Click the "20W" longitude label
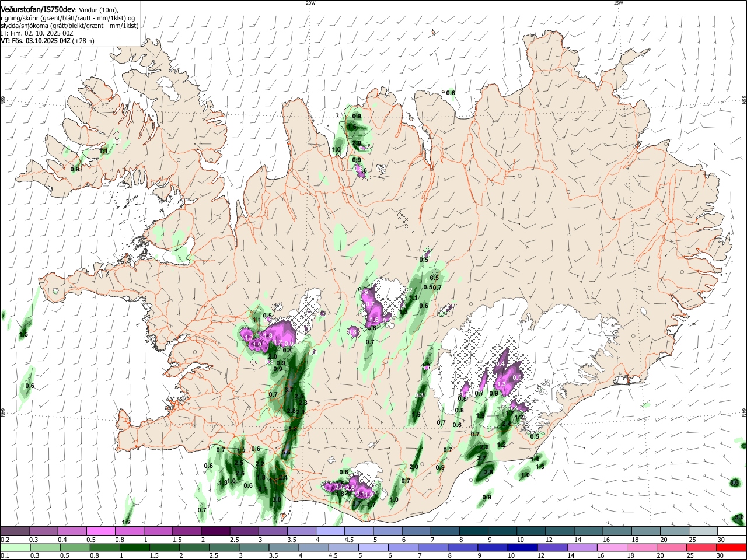The image size is (747, 560). [x=310, y=3]
